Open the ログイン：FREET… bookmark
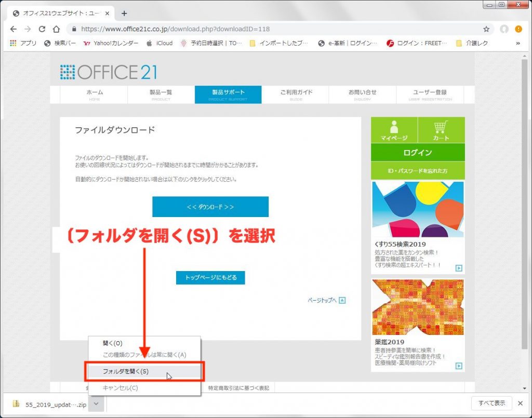The height and width of the screenshot is (418, 532). pos(417,43)
